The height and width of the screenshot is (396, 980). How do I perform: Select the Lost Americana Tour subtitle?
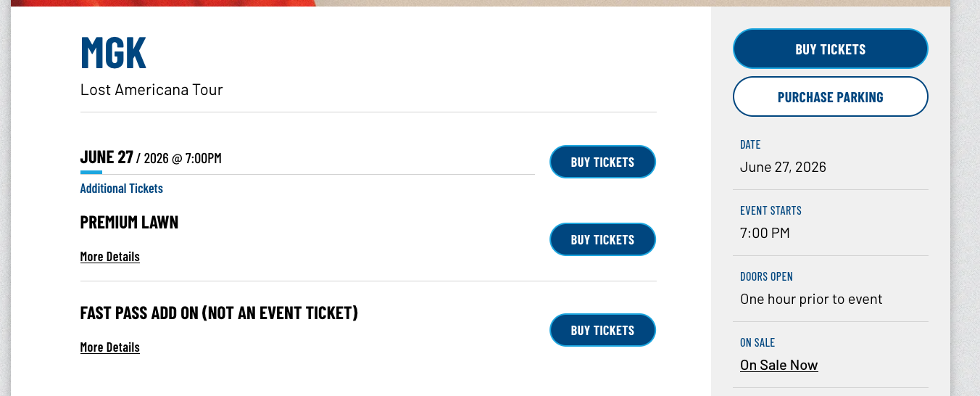pos(151,90)
